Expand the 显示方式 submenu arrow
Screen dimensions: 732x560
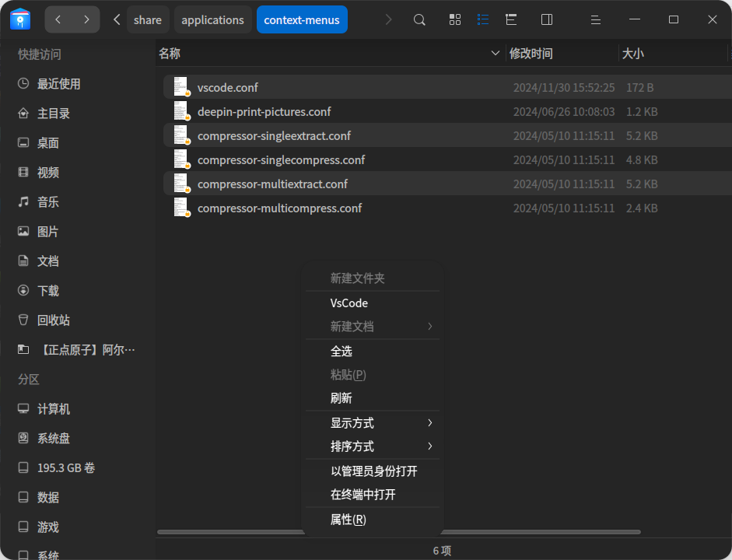(x=430, y=423)
